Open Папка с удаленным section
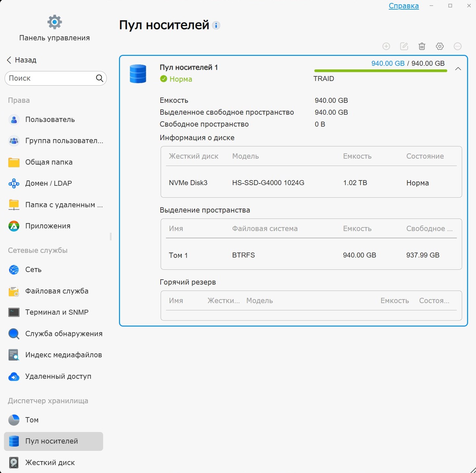 point(56,205)
